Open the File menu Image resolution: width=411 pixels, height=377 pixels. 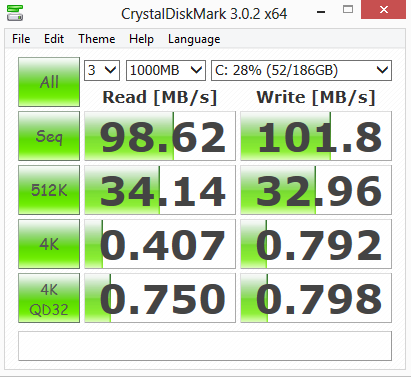(x=21, y=39)
